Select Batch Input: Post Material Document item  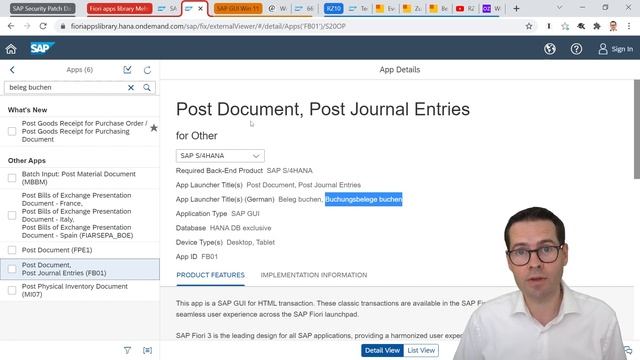(x=79, y=178)
